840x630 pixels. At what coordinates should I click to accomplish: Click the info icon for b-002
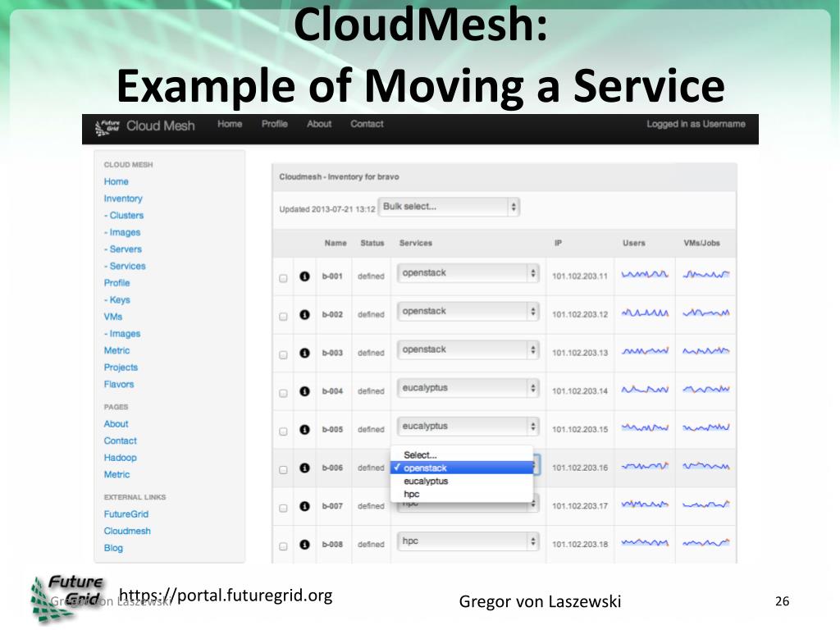tap(304, 314)
